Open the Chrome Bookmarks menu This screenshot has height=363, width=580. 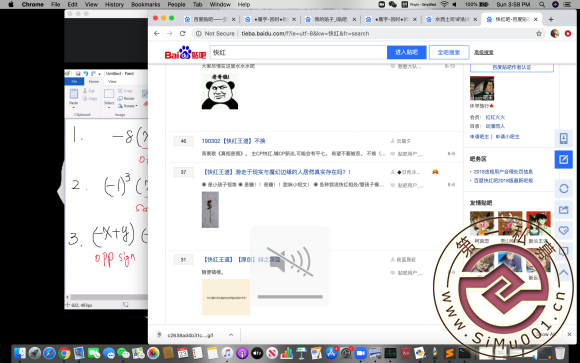[145, 4]
